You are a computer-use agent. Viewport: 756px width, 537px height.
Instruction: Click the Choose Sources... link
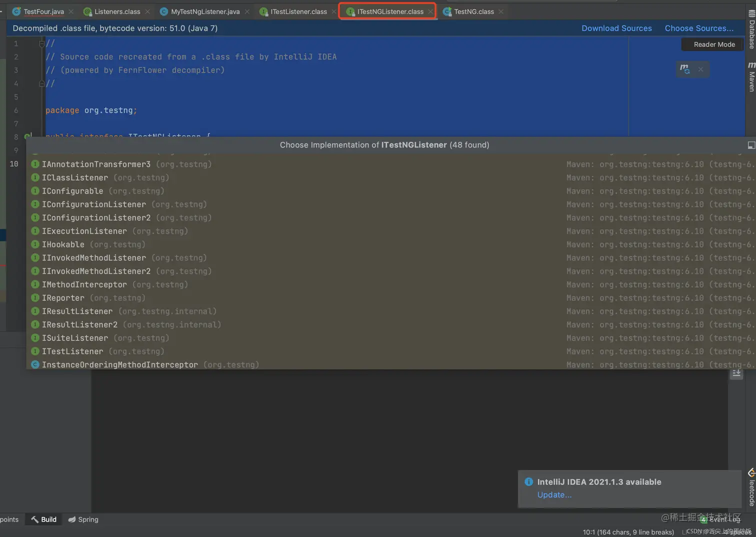click(699, 28)
